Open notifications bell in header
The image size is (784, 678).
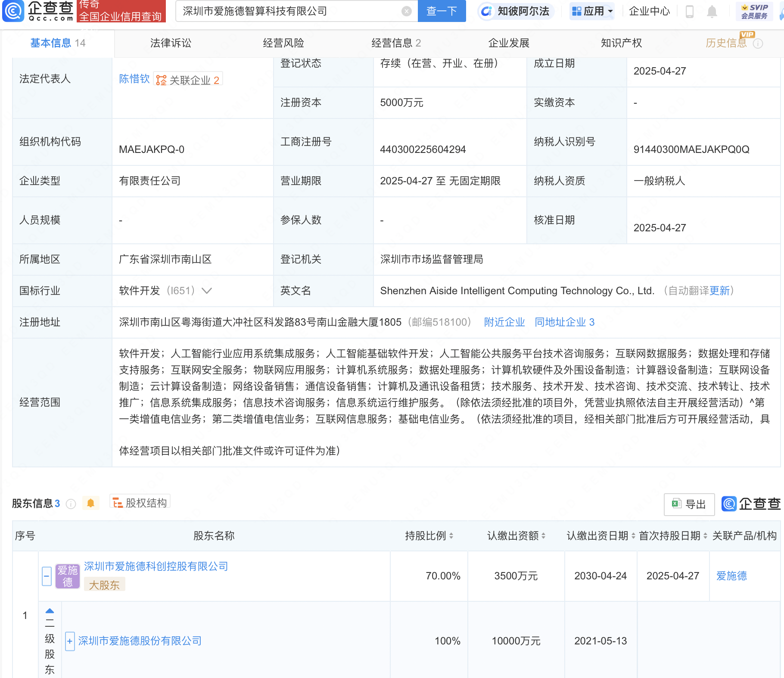[x=712, y=11]
